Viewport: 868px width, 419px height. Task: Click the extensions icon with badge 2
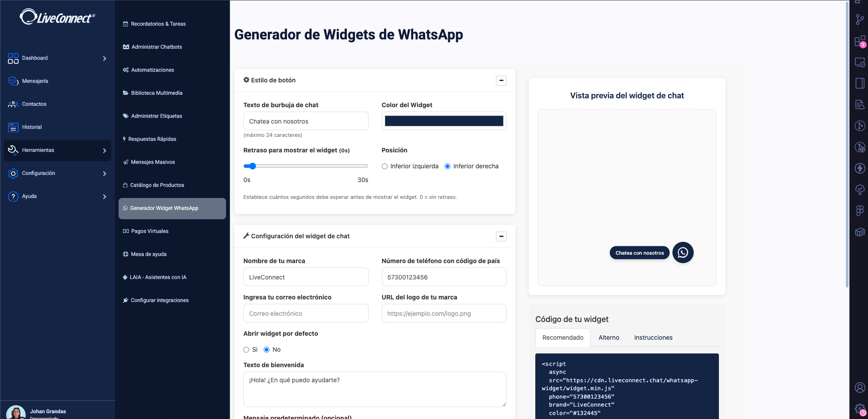[x=860, y=41]
